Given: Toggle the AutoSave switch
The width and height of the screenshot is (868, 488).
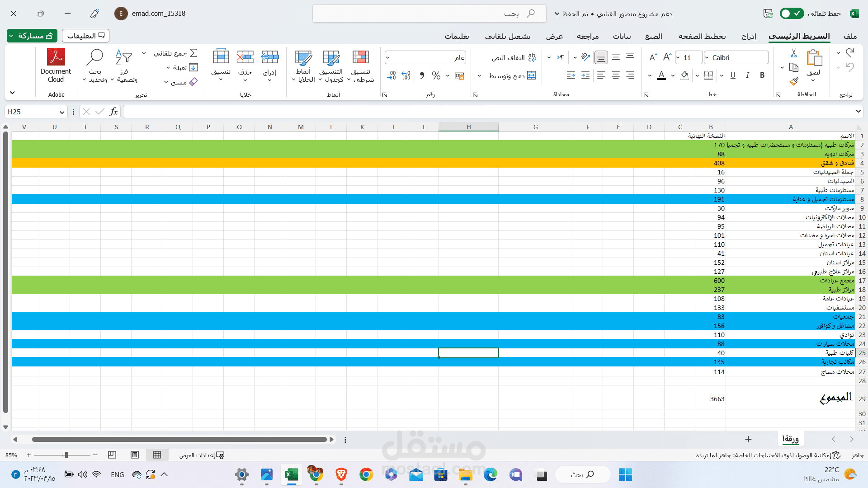Looking at the screenshot, I should pyautogui.click(x=792, y=14).
